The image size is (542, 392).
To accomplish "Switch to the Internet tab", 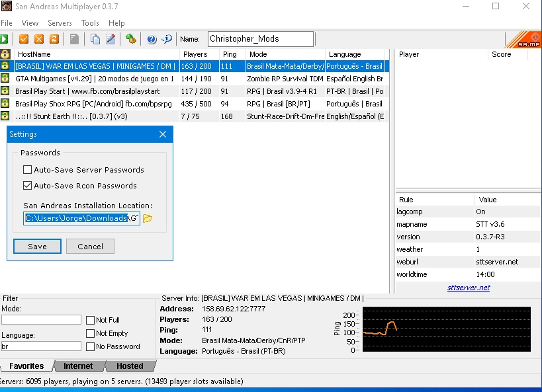I will coord(78,366).
